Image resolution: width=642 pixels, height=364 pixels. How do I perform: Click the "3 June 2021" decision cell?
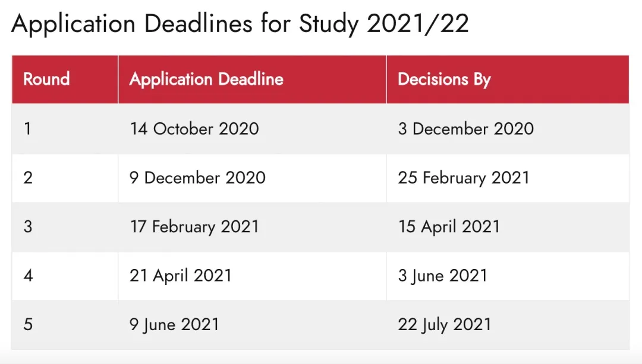click(442, 276)
